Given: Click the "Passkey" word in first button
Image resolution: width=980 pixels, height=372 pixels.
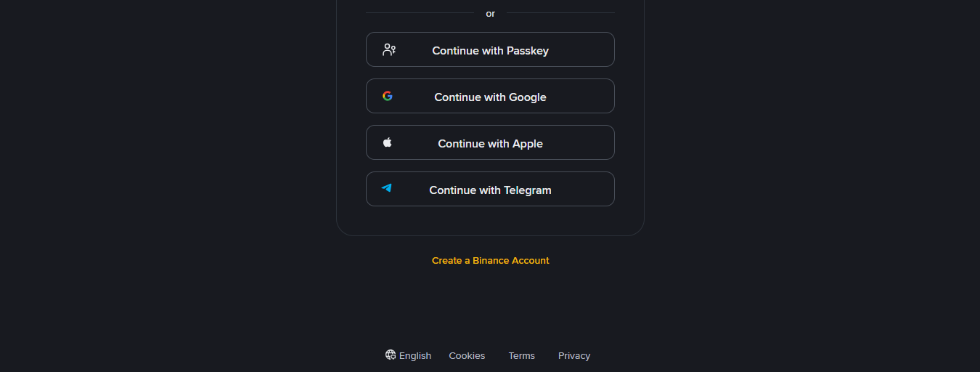Looking at the screenshot, I should coord(528,51).
